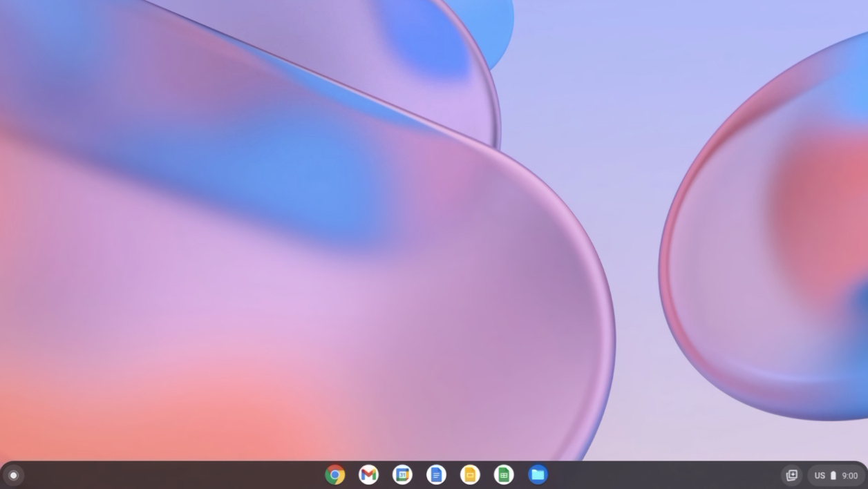Open the Google Chrome browser
The image size is (868, 489).
(x=335, y=475)
